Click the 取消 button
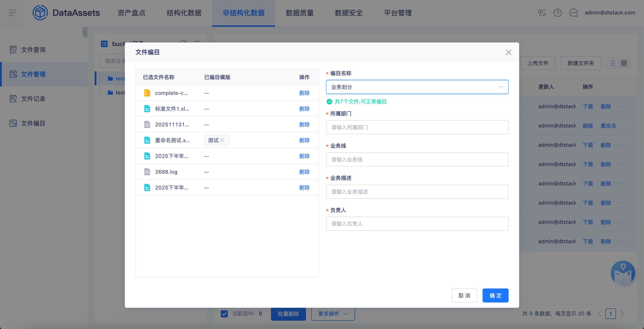 point(464,295)
